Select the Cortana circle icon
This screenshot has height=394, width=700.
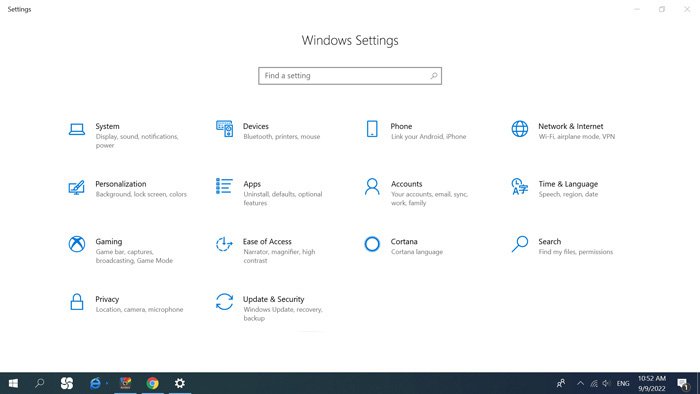coord(372,244)
